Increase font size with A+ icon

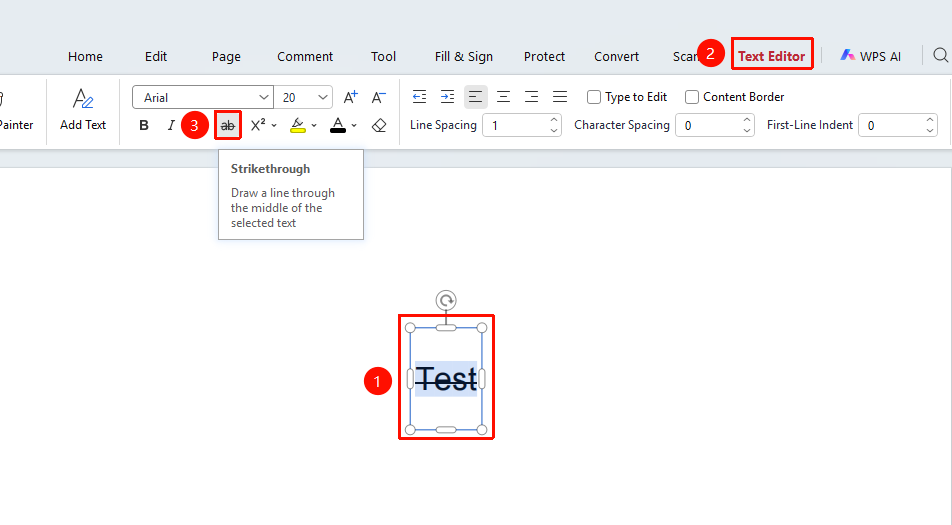(350, 97)
